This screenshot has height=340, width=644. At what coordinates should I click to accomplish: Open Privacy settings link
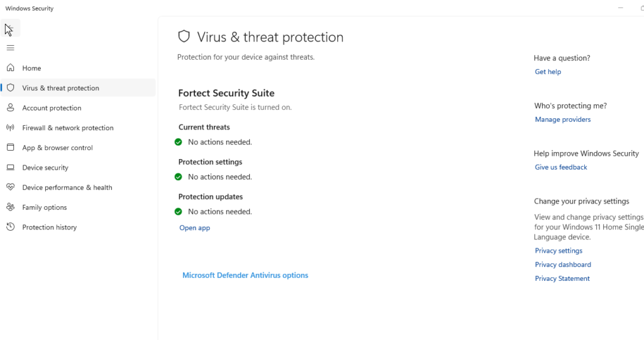558,251
